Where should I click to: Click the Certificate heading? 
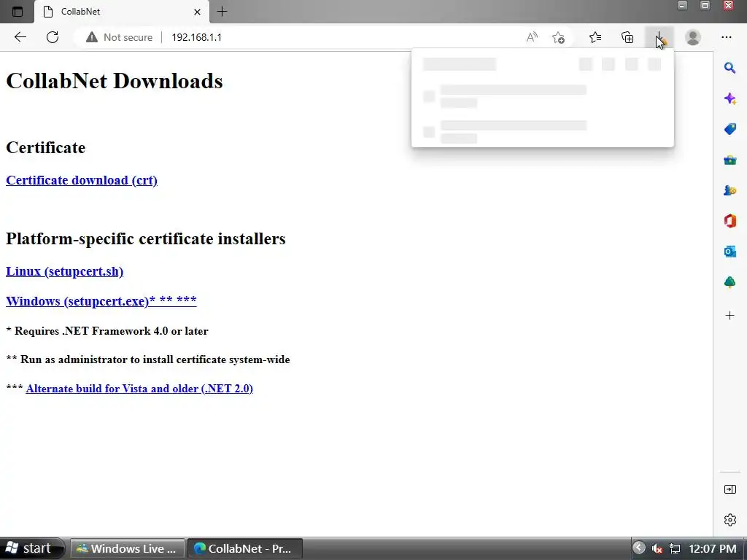click(x=46, y=147)
